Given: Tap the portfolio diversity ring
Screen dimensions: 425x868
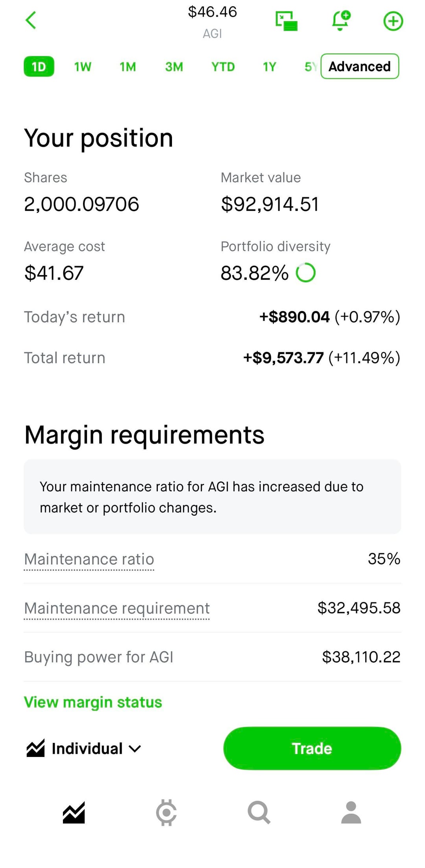Looking at the screenshot, I should click(306, 273).
